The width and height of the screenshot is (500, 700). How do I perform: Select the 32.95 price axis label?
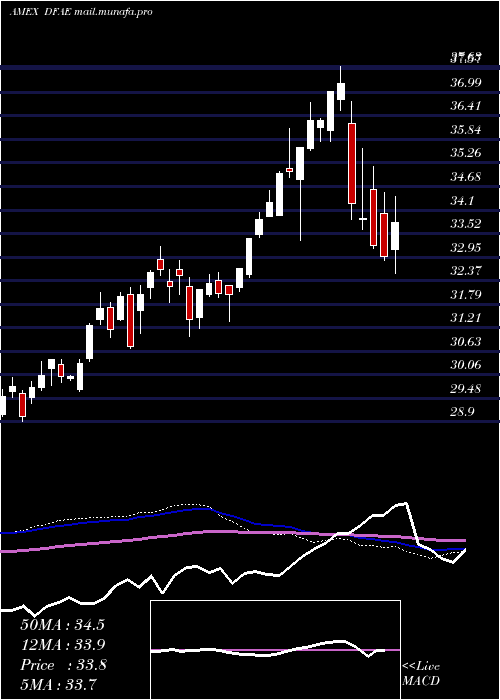coord(466,247)
